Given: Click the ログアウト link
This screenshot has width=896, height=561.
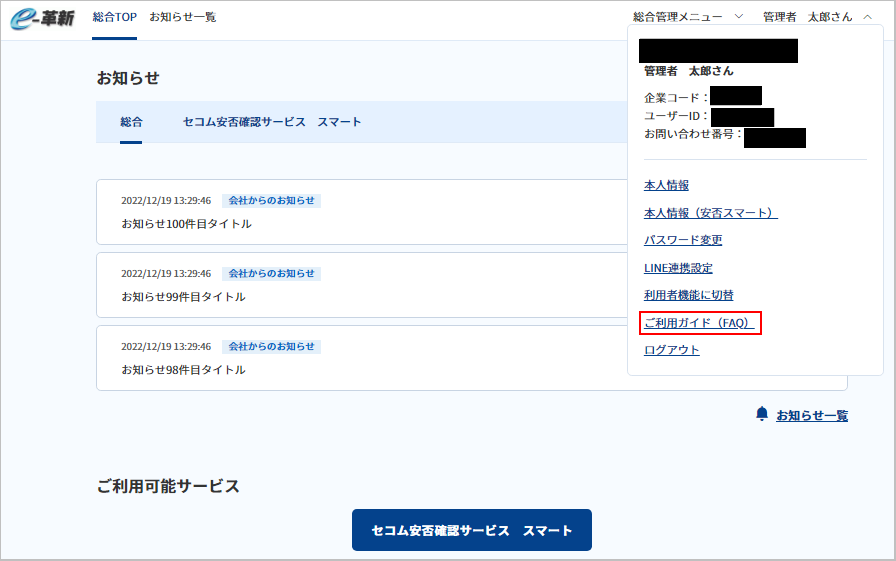Looking at the screenshot, I should click(671, 350).
